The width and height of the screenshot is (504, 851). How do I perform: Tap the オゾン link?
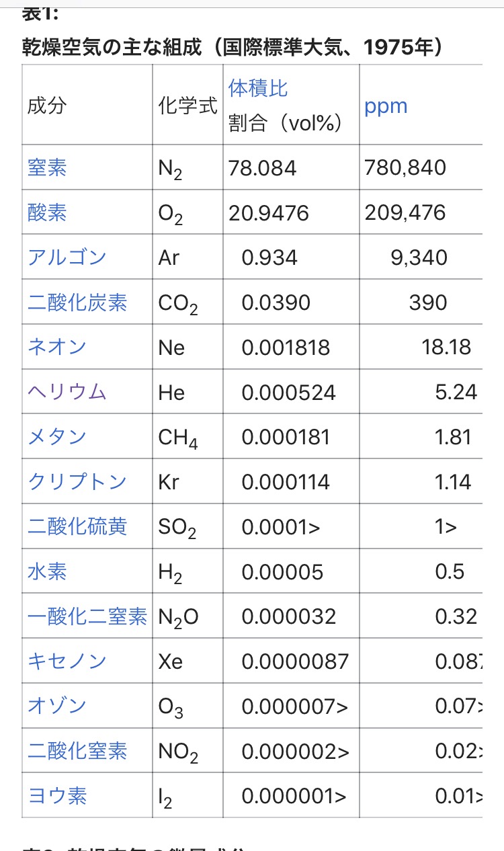[57, 706]
